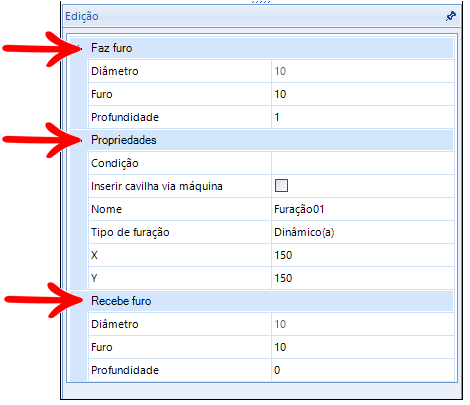
Task: Edit the Nome field showing Furação01
Action: click(x=363, y=209)
